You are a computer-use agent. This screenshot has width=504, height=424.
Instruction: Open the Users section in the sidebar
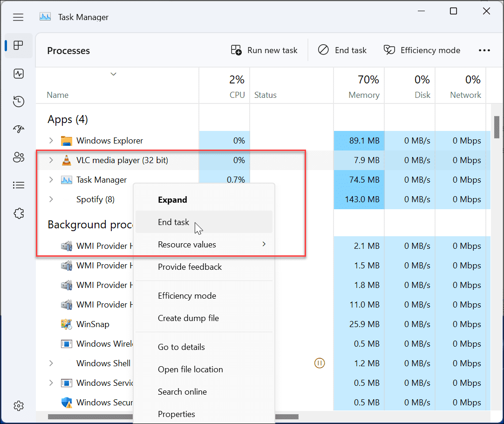pyautogui.click(x=19, y=157)
